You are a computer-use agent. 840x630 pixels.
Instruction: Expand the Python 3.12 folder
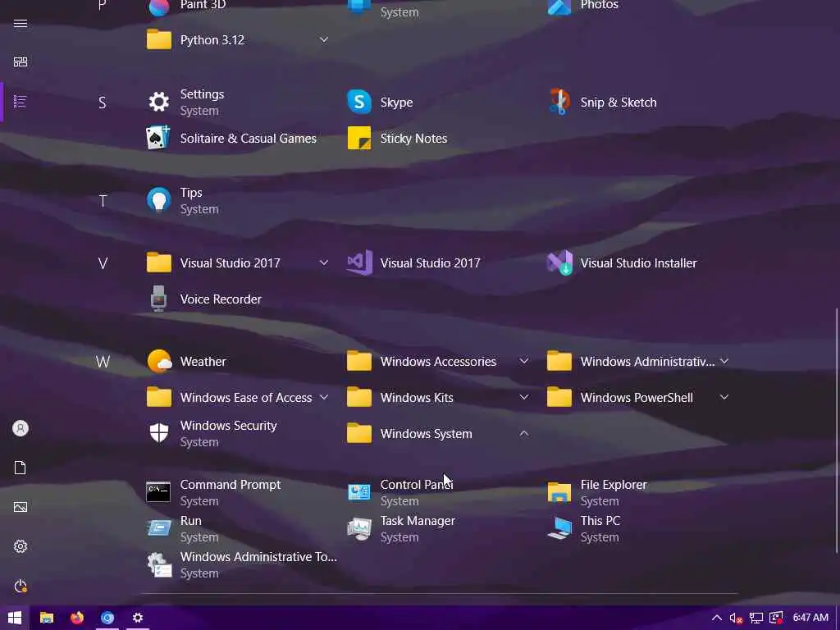239,39
